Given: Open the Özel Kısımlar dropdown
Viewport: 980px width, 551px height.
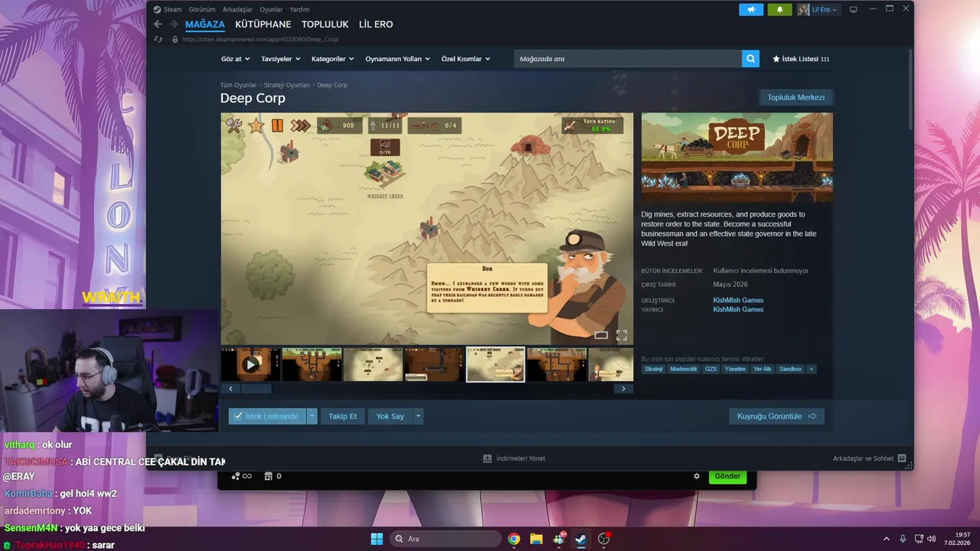Looking at the screenshot, I should 465,59.
